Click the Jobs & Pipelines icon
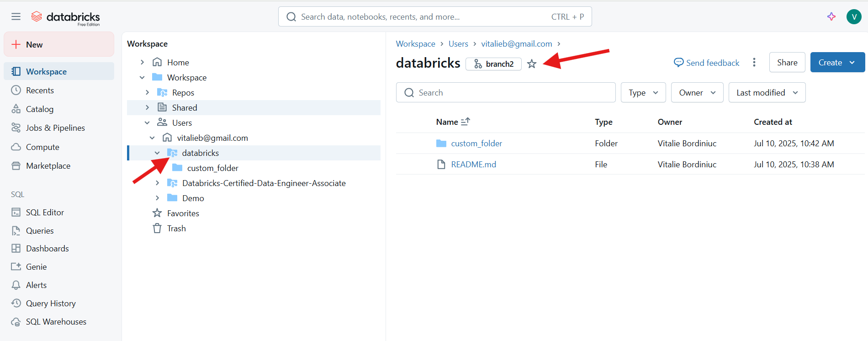This screenshot has width=868, height=341. (x=16, y=128)
